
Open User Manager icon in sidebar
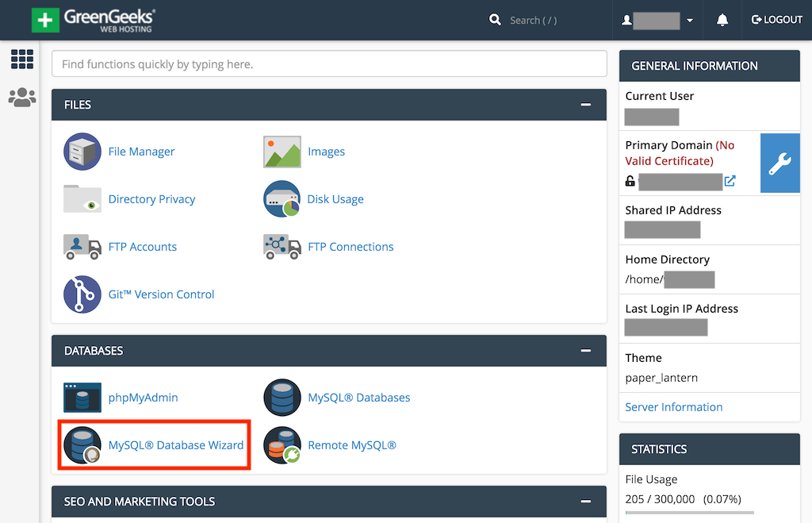(x=21, y=97)
